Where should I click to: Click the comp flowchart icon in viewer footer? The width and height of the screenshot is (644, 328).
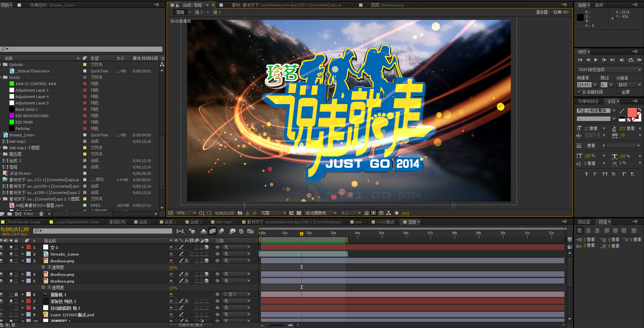pyautogui.click(x=389, y=213)
